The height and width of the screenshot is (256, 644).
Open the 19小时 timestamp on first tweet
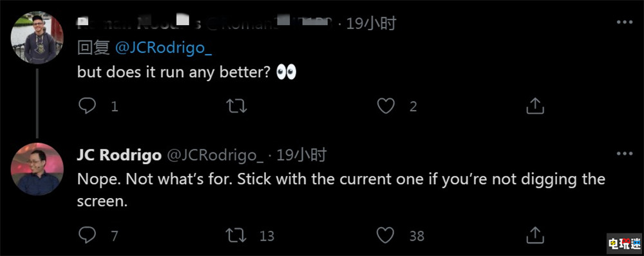click(372, 24)
